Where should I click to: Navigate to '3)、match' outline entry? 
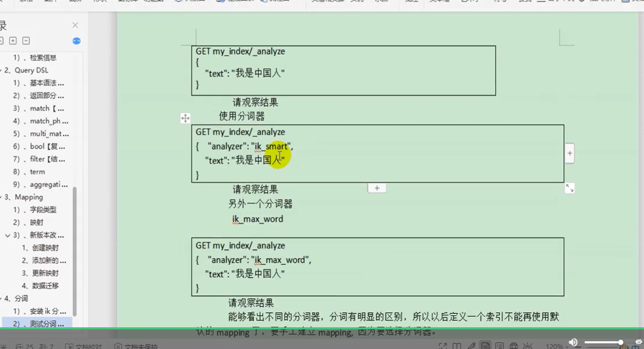coord(39,108)
